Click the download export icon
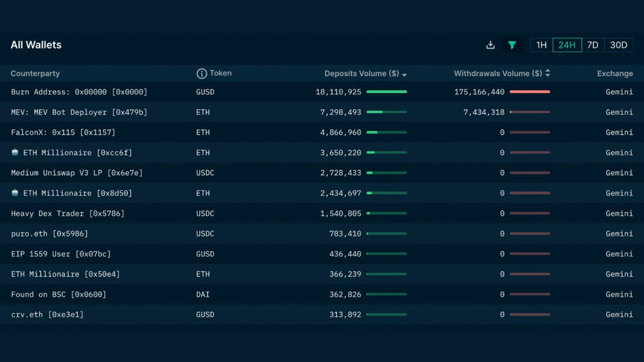 point(490,45)
